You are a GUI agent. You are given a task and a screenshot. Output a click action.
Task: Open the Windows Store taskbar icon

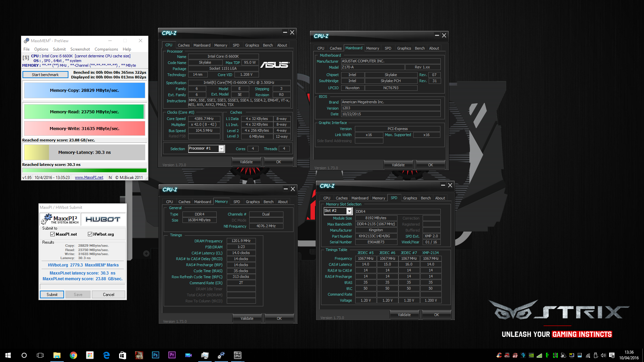(123, 355)
